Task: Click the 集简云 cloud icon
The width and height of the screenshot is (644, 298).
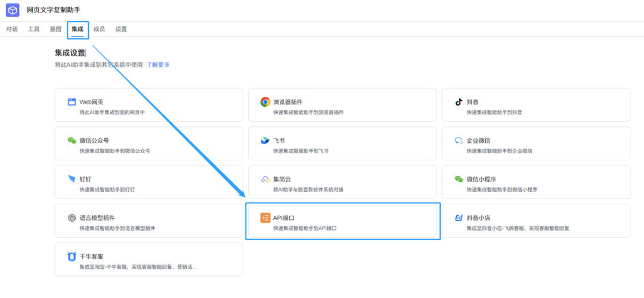Action: point(265,179)
